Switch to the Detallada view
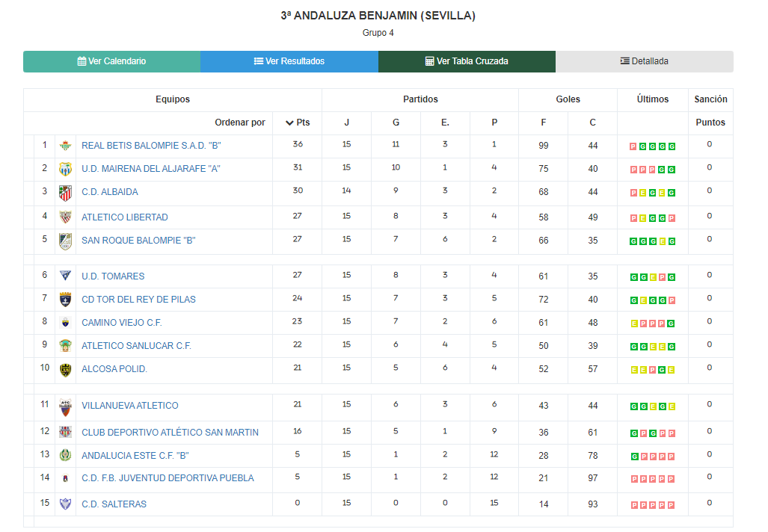 [x=645, y=61]
